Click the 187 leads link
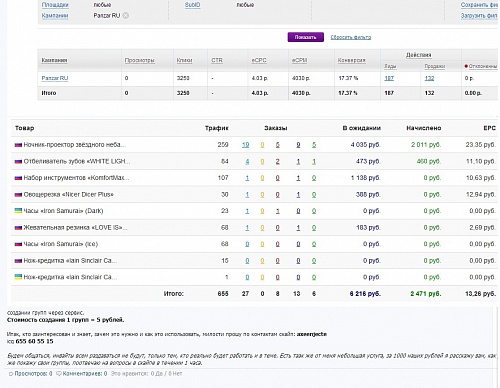The image size is (500, 388). tap(389, 78)
